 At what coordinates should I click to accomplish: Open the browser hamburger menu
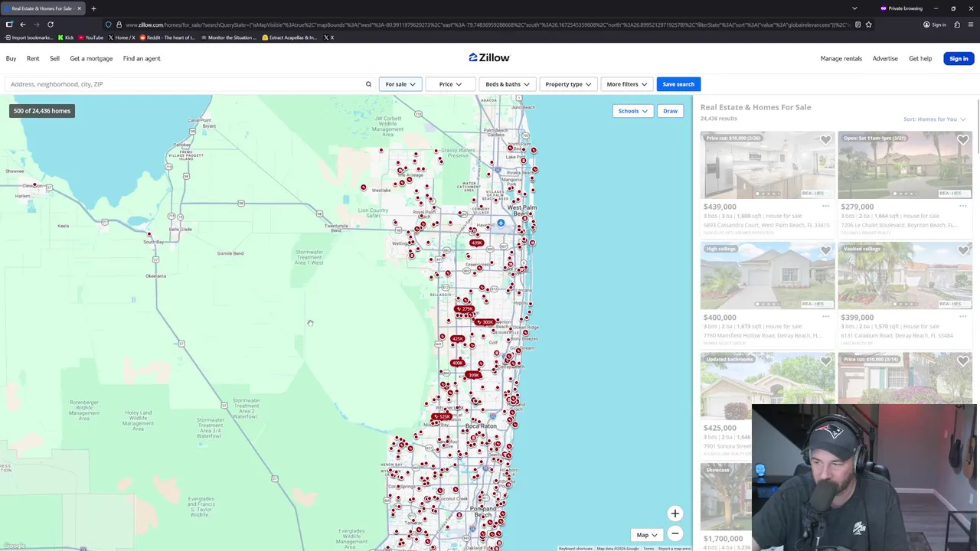coord(970,24)
